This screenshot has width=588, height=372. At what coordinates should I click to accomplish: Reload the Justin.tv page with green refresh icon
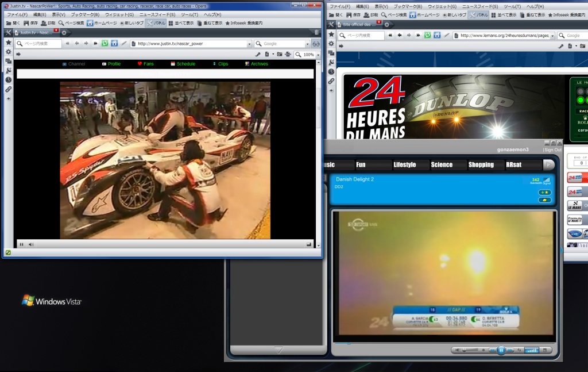pyautogui.click(x=105, y=44)
